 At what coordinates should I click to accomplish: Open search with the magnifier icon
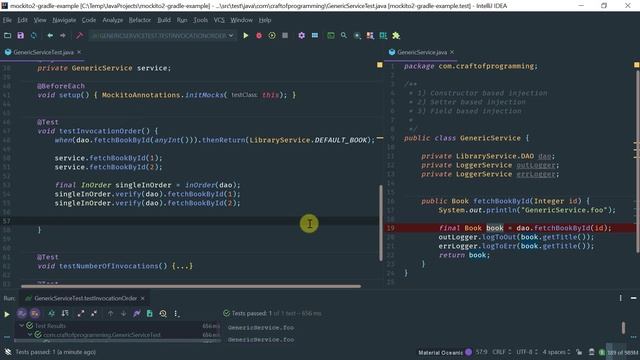tap(344, 36)
